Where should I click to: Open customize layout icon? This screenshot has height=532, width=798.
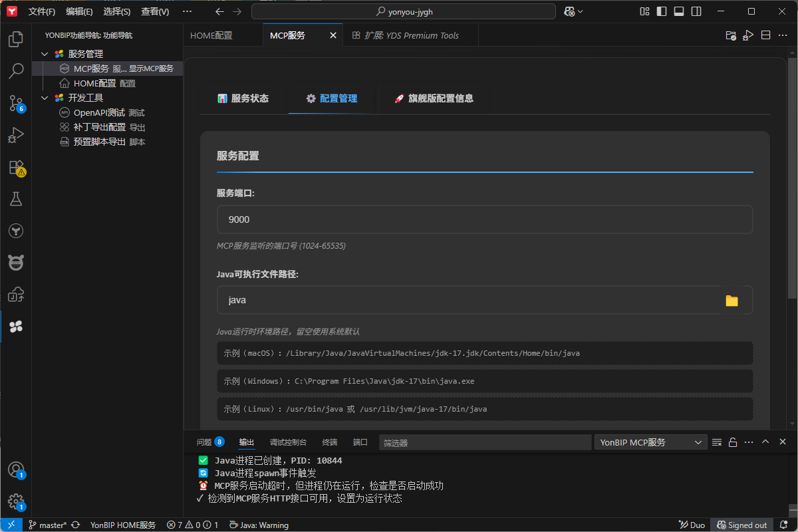[x=644, y=11]
